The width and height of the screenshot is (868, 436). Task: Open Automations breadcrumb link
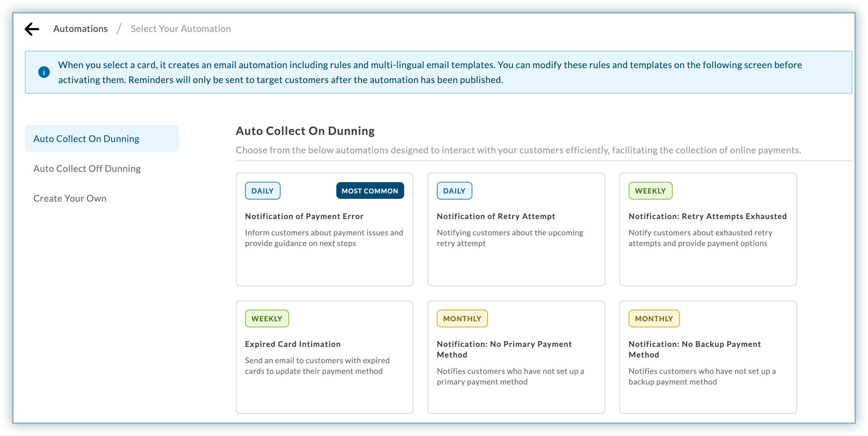click(80, 29)
